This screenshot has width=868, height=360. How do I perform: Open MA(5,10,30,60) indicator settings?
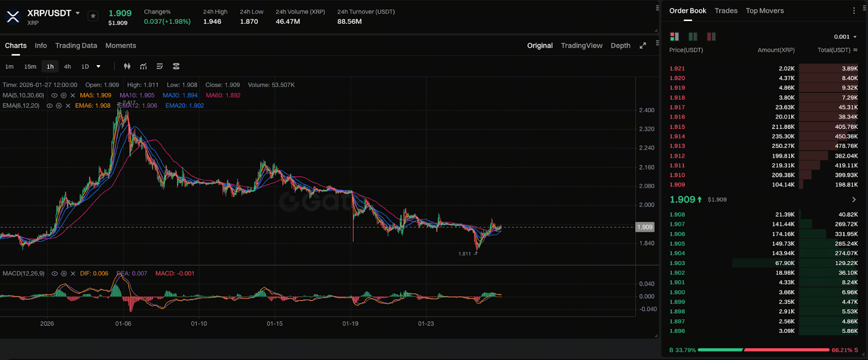click(x=63, y=95)
